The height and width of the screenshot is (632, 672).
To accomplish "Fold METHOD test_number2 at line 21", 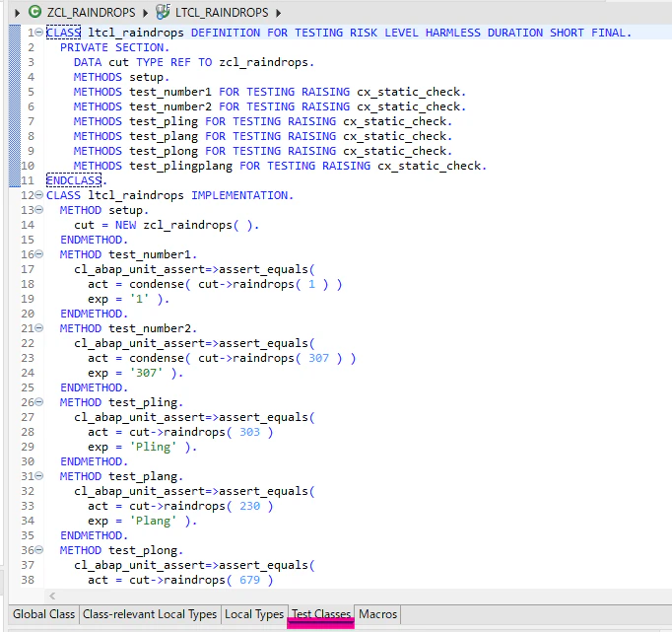I will point(39,328).
